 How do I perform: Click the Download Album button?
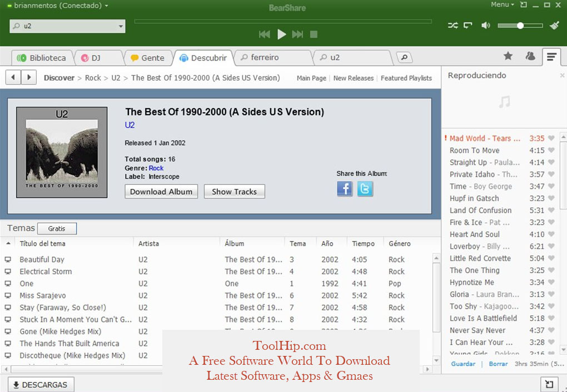pos(161,192)
